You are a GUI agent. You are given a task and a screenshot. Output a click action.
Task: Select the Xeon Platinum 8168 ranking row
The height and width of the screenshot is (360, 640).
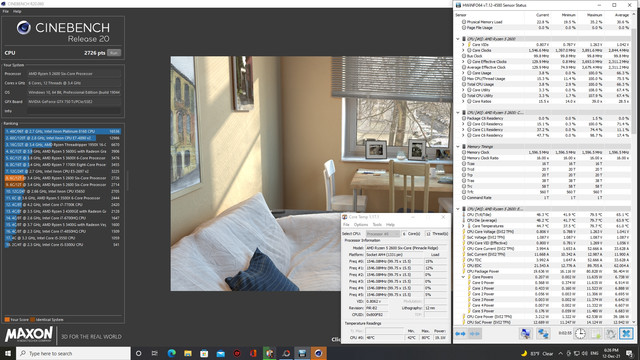click(62, 131)
